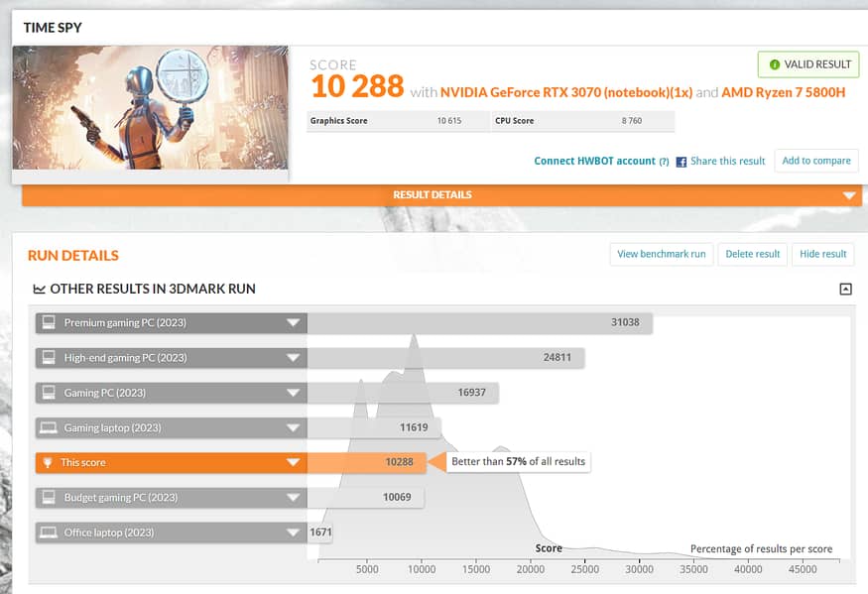This screenshot has width=868, height=594.
Task: Click the HWBOT help question mark
Action: pos(664,162)
